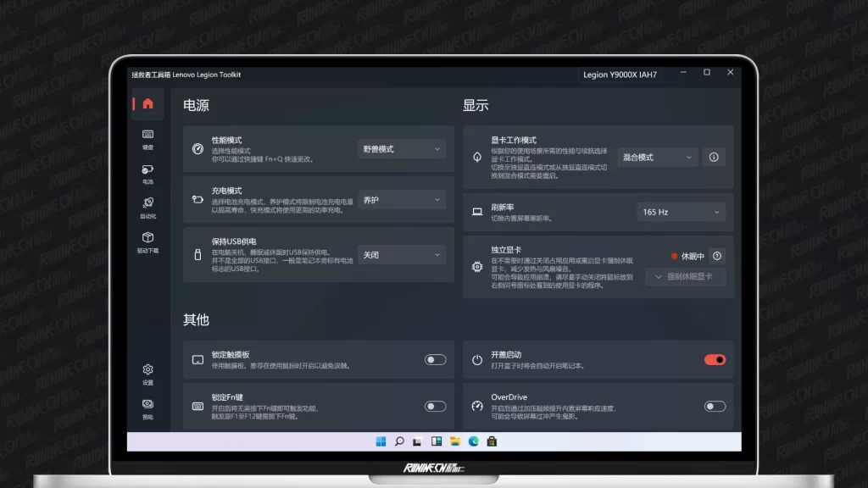Turn off the 开盖启动 flip-to-start switch
This screenshot has height=488, width=868.
click(715, 360)
